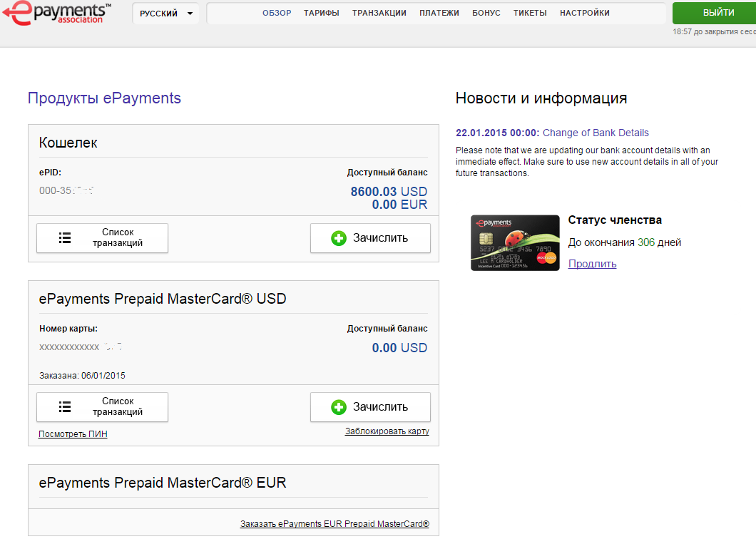Click the ePayments association logo
This screenshot has height=549, width=756.
click(57, 13)
